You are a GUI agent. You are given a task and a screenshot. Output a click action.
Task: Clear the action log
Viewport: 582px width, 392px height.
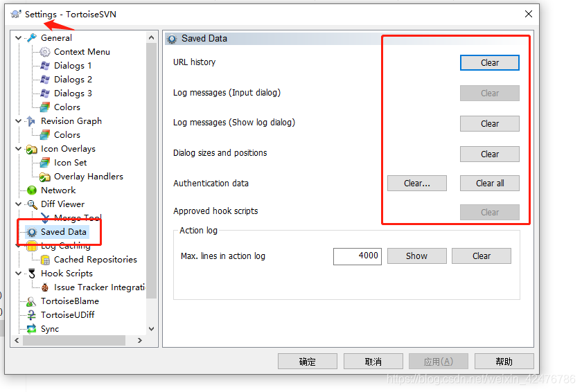pyautogui.click(x=482, y=256)
